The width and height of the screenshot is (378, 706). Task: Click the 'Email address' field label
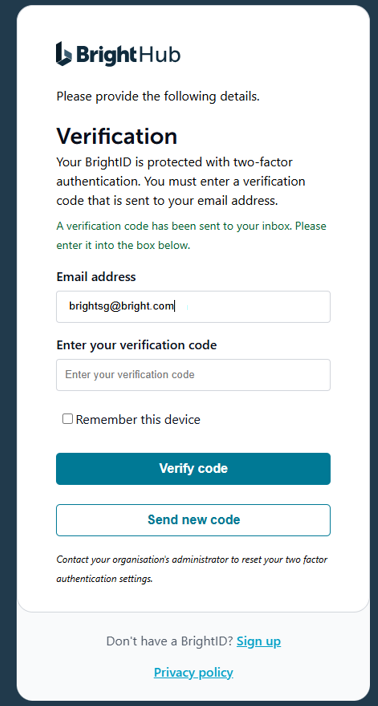click(x=96, y=276)
